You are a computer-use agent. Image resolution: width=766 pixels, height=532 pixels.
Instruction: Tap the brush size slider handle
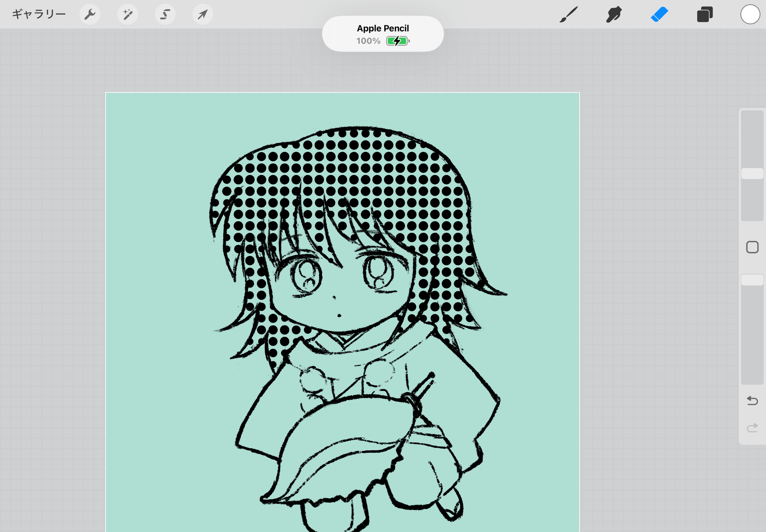coord(752,174)
